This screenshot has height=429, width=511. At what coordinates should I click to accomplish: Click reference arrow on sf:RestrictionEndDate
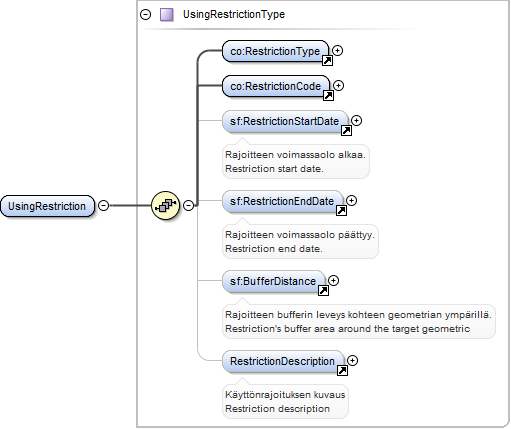coord(341,211)
